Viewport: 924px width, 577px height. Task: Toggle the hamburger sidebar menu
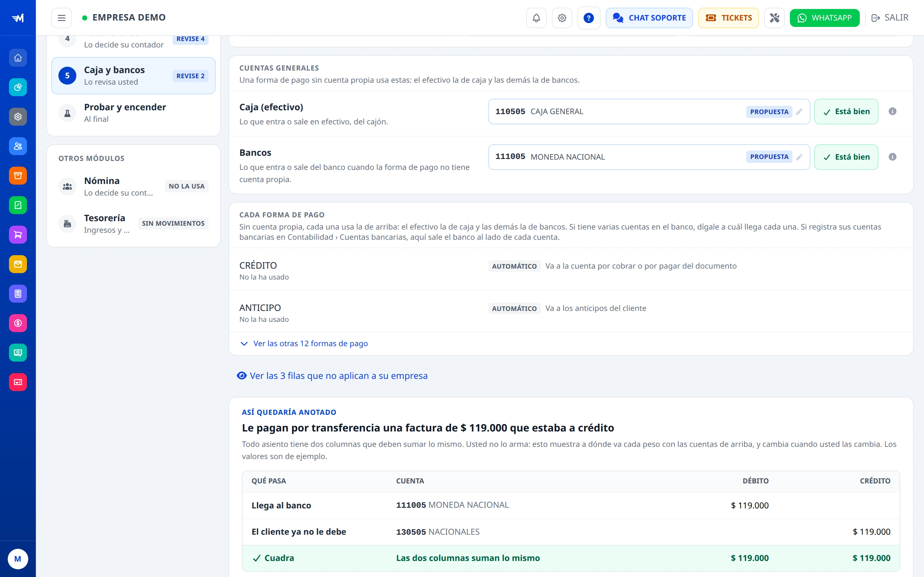(x=62, y=18)
